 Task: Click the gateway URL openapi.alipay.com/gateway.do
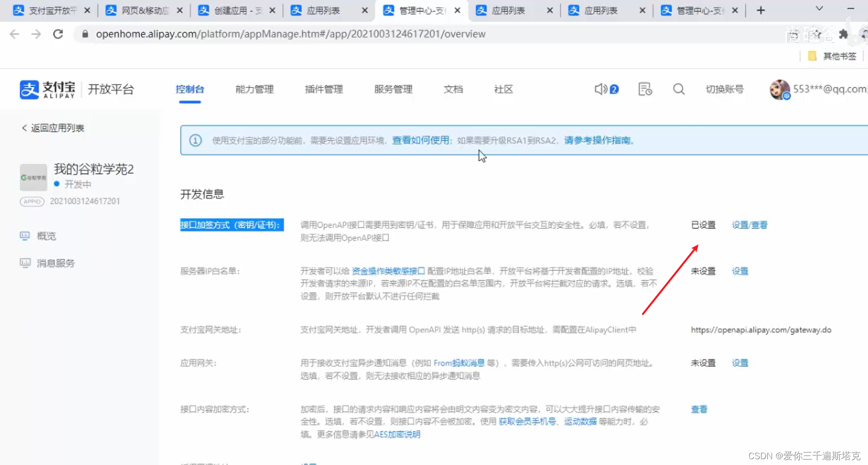(761, 330)
